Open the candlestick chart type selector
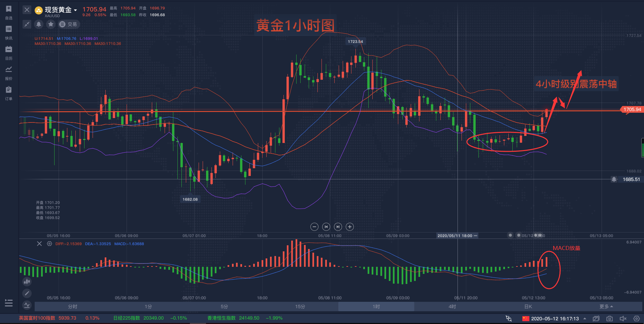Image resolution: width=644 pixels, height=324 pixels. [27, 281]
